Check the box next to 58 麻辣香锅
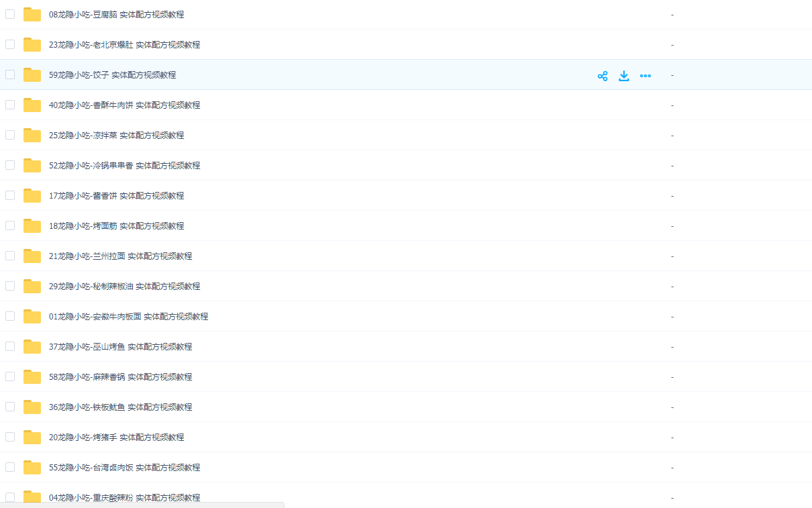This screenshot has width=812, height=508. pos(10,376)
